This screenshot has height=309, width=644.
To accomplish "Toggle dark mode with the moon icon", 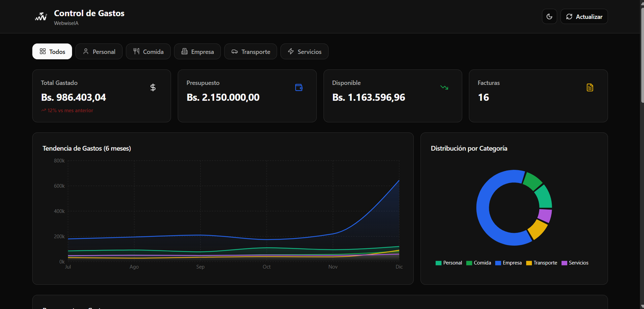I will point(549,17).
